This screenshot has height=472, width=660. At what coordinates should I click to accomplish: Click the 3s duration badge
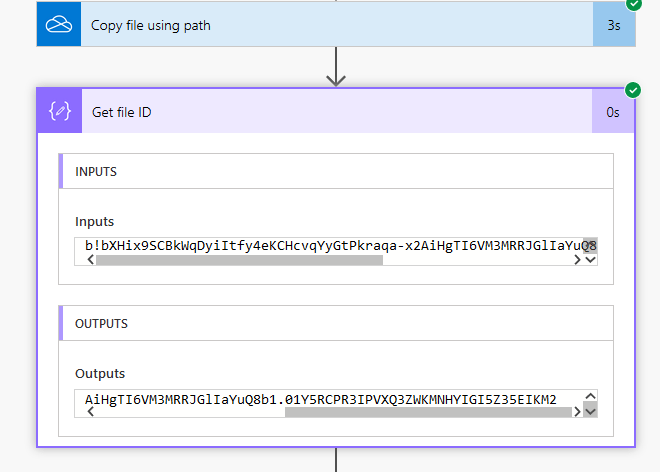point(614,25)
